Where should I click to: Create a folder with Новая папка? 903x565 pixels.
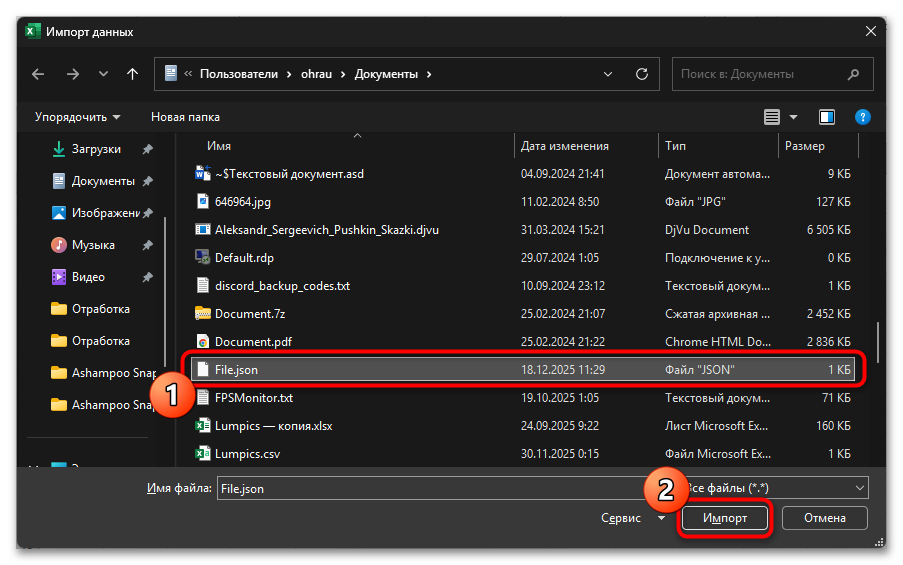pyautogui.click(x=185, y=117)
